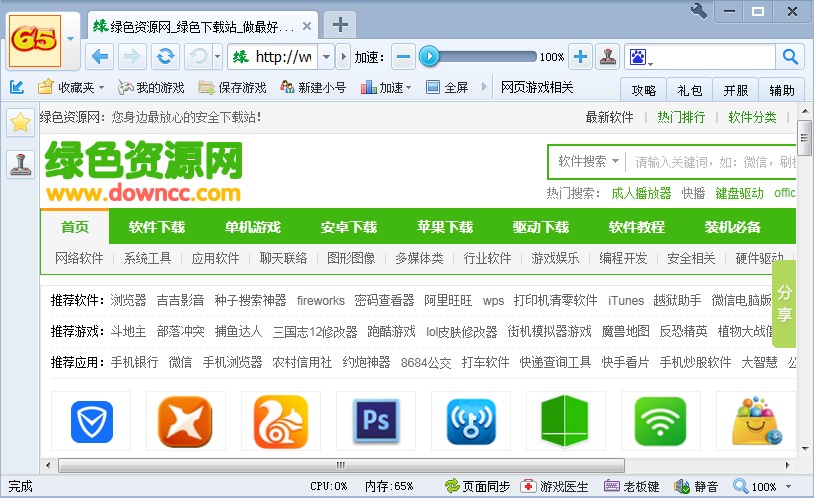This screenshot has height=498, width=814.
Task: Switch to the 礼包 tab
Action: click(x=690, y=90)
